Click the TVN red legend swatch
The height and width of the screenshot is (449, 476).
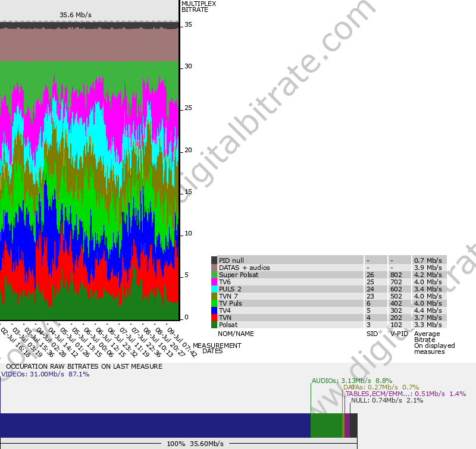(214, 318)
